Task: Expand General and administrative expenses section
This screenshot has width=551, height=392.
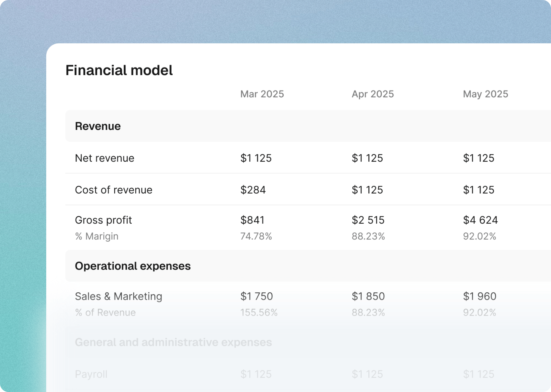Action: click(x=173, y=342)
